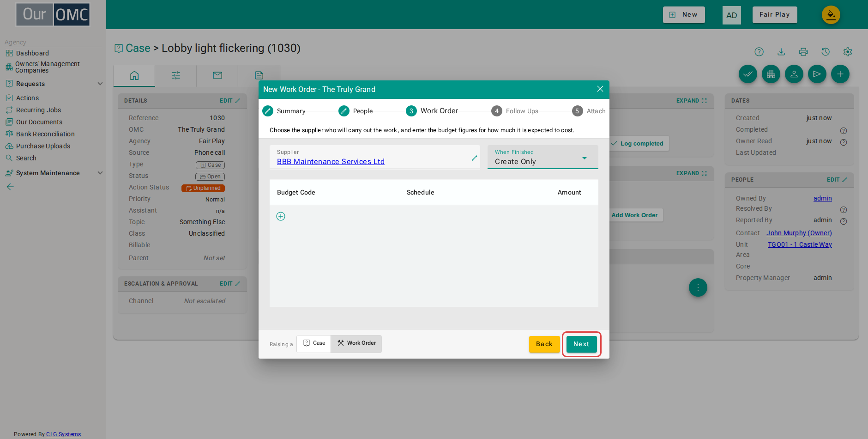Print the case via printer icon
The image size is (868, 439).
pos(803,52)
